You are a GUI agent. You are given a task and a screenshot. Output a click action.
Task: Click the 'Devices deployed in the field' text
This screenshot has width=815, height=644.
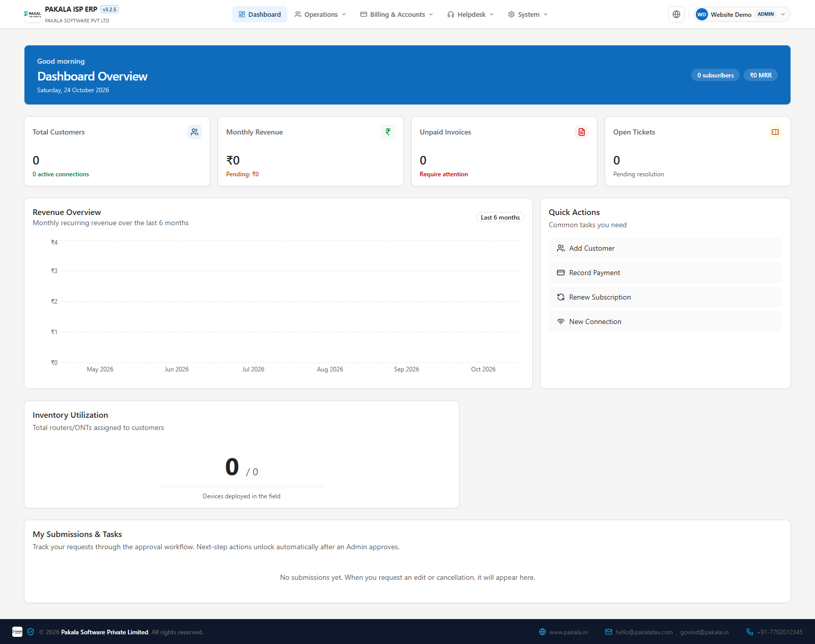point(241,496)
